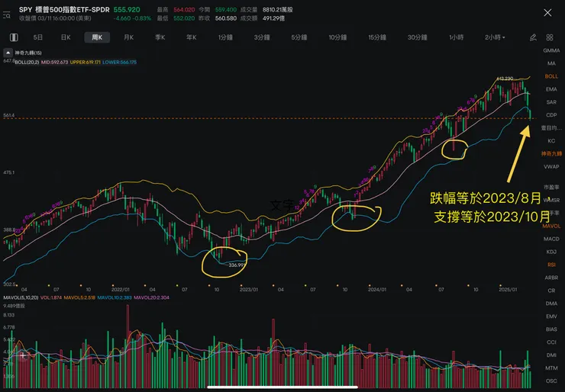The width and height of the screenshot is (565, 392).
Task: Show the ARBR sub-indicator
Action: [x=551, y=278]
